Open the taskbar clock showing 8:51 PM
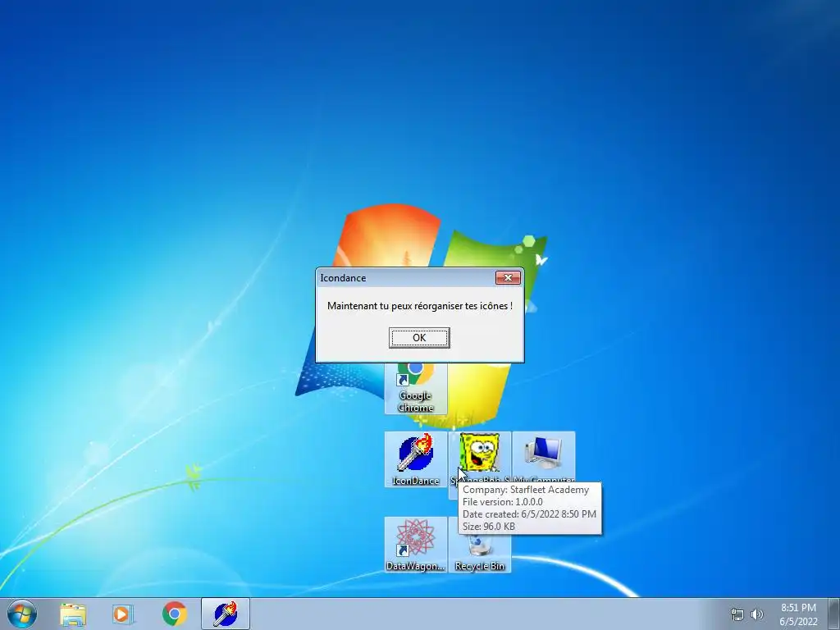The width and height of the screenshot is (840, 630). (x=798, y=614)
